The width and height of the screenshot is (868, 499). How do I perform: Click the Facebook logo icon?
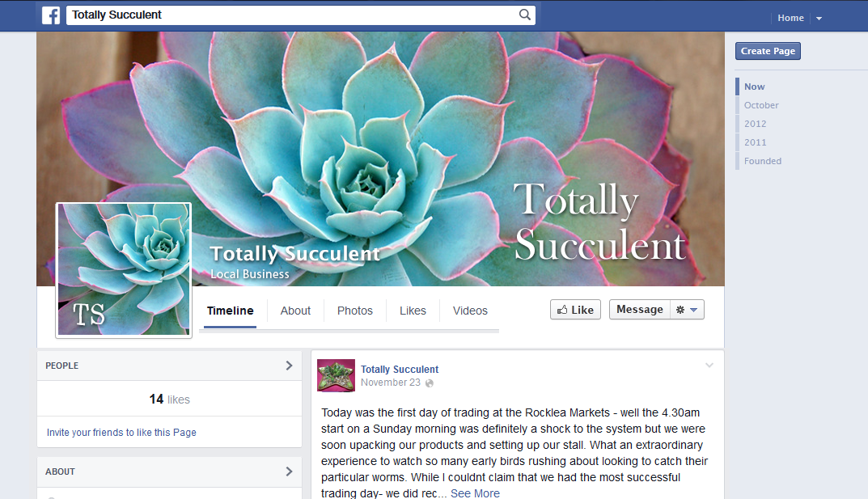pyautogui.click(x=51, y=15)
